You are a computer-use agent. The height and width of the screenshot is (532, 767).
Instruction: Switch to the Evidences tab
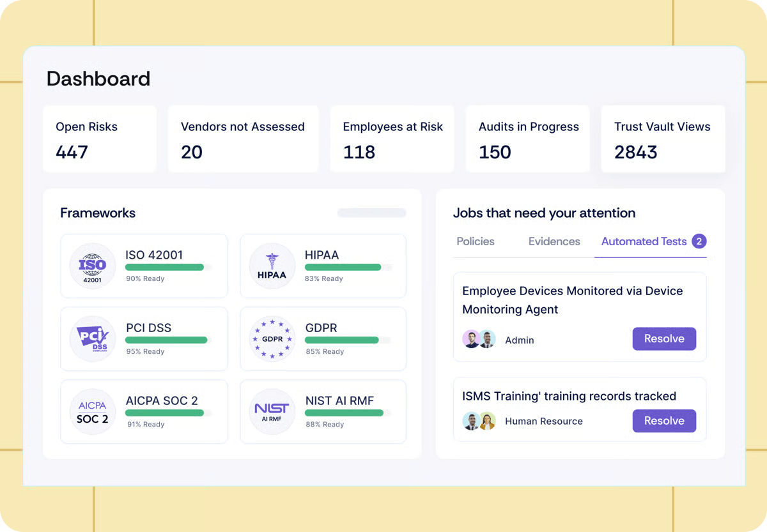(x=554, y=241)
